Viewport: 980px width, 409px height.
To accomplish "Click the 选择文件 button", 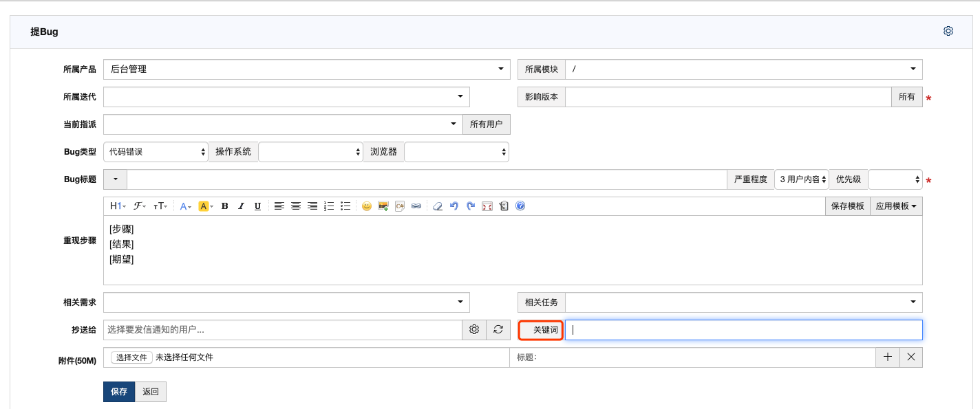I will point(131,357).
